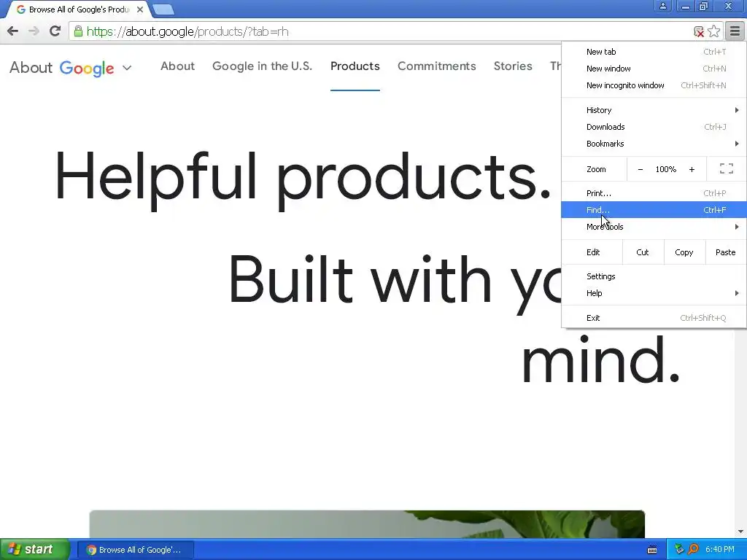The image size is (747, 560).
Task: Click the green padlock security icon
Action: pos(78,31)
